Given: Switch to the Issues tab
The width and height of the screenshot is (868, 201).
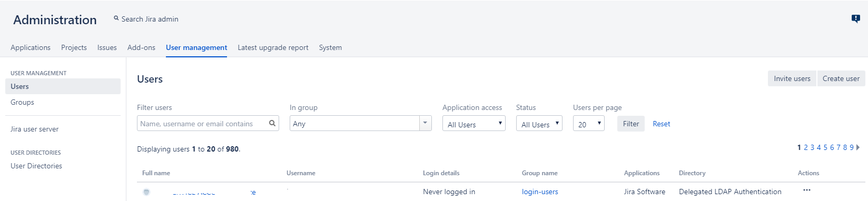Looking at the screenshot, I should [107, 47].
